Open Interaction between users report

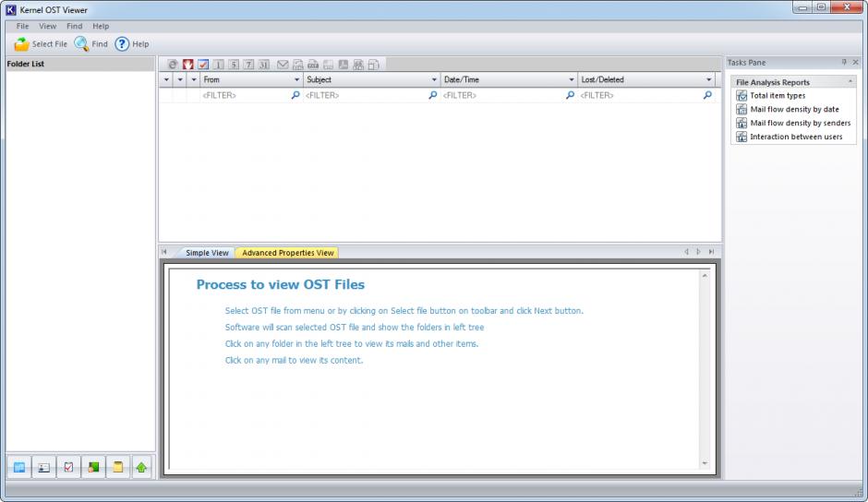click(x=796, y=137)
